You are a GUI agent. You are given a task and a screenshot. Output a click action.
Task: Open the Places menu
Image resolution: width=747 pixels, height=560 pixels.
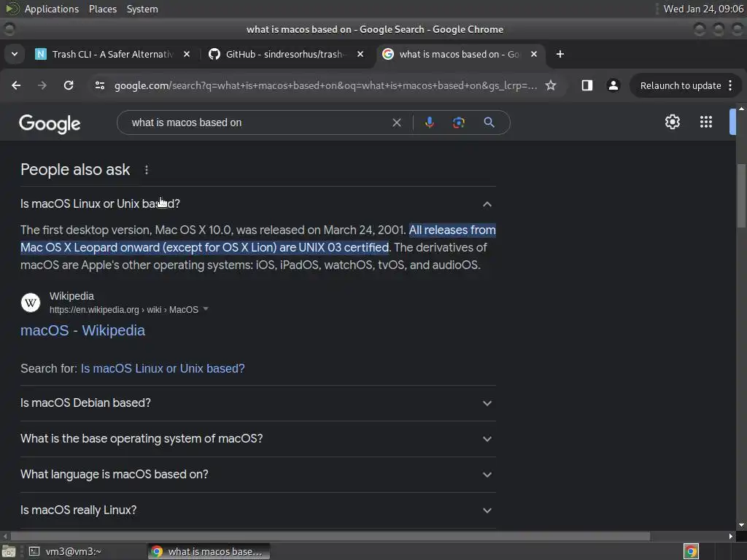(103, 9)
